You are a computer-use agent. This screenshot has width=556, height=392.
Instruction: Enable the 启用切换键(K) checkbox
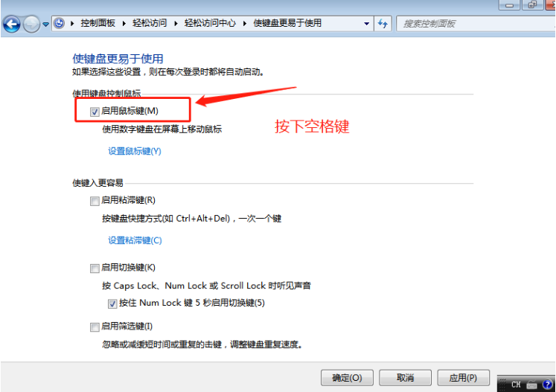point(95,268)
